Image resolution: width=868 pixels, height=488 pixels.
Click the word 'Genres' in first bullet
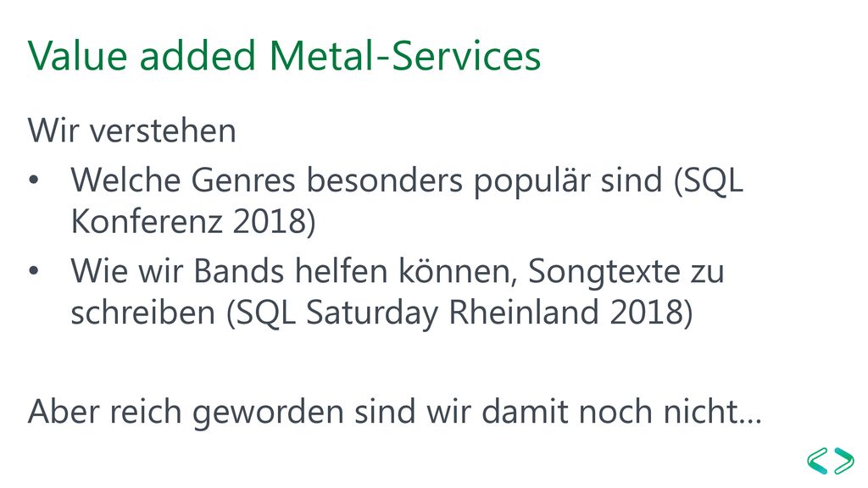coord(243,181)
